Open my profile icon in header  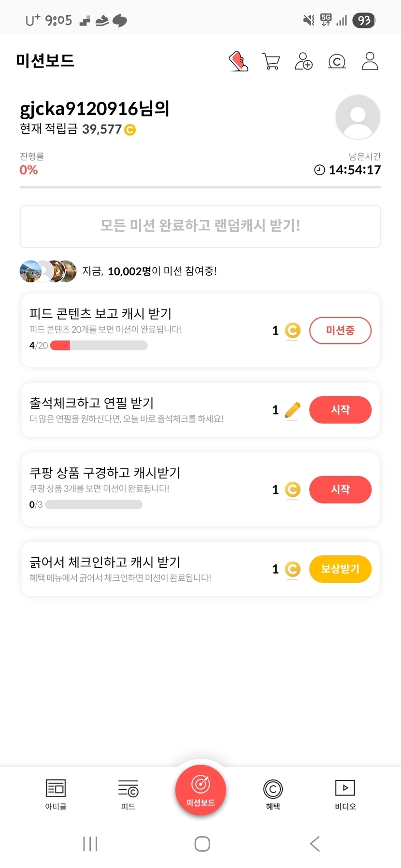coord(370,61)
